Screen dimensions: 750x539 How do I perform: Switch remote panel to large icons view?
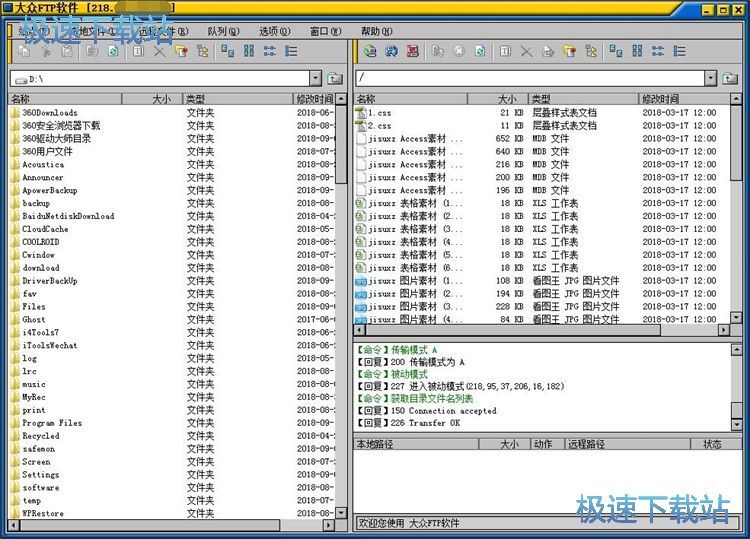click(x=614, y=51)
